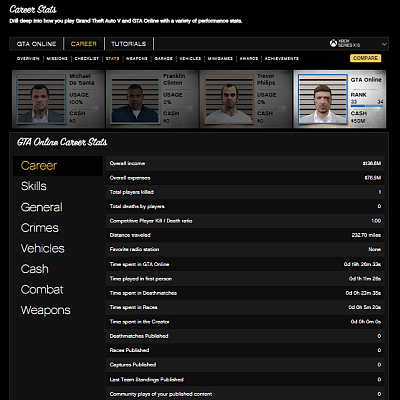Click the 232.70 miles distance value
Screen dimensions: 400x400
[x=366, y=235]
